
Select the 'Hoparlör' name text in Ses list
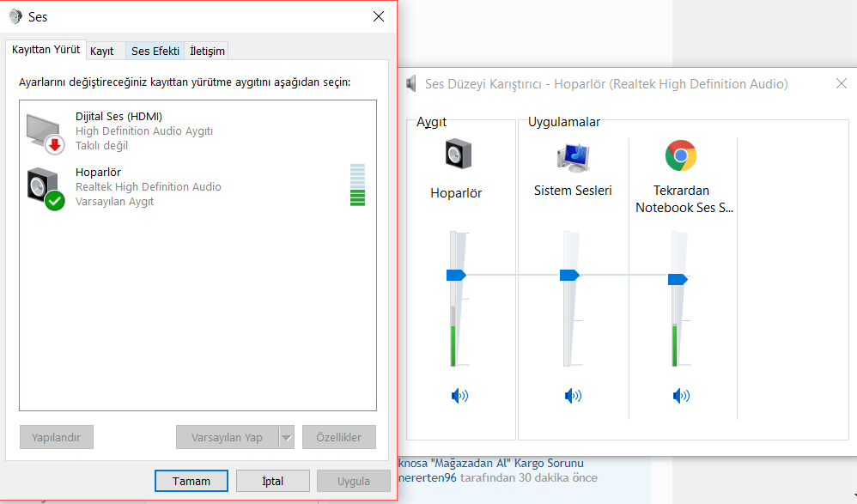coord(98,173)
